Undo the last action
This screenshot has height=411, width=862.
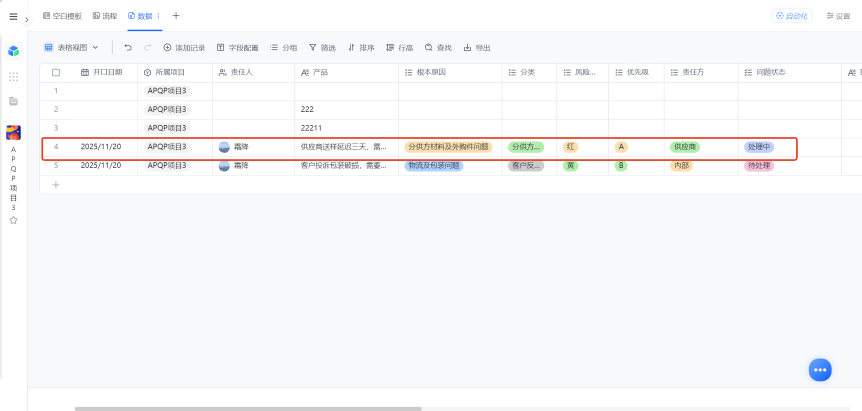tap(128, 48)
